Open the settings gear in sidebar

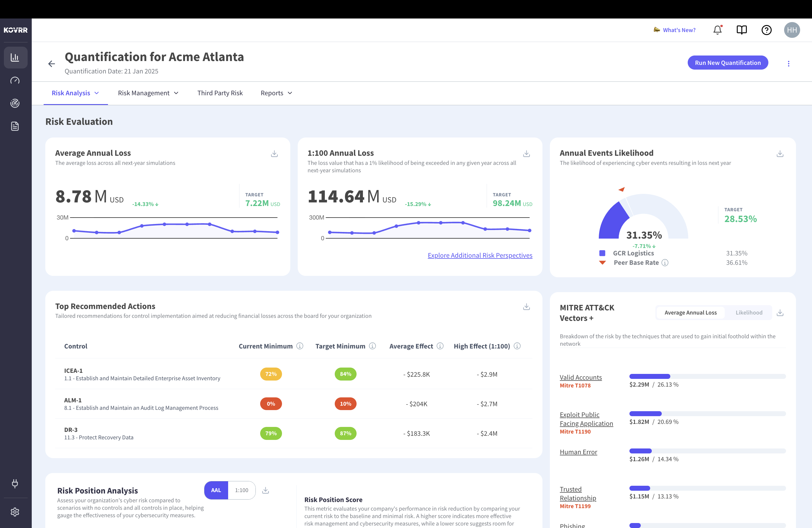(15, 512)
